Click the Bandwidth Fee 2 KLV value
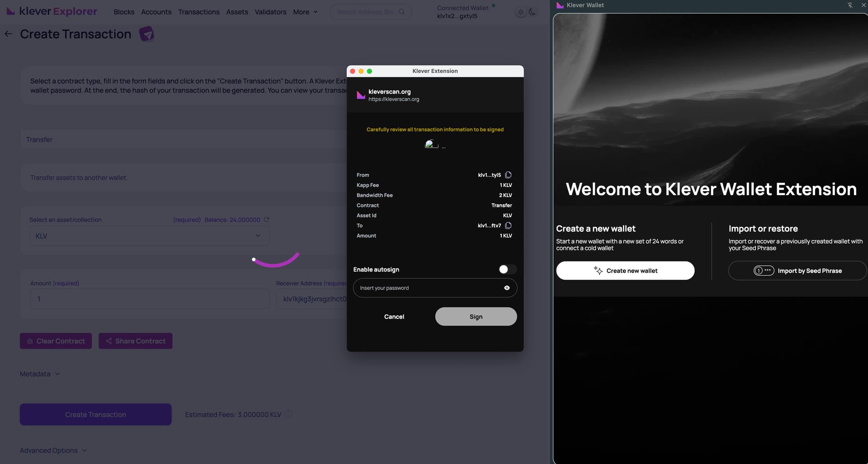 click(x=505, y=195)
